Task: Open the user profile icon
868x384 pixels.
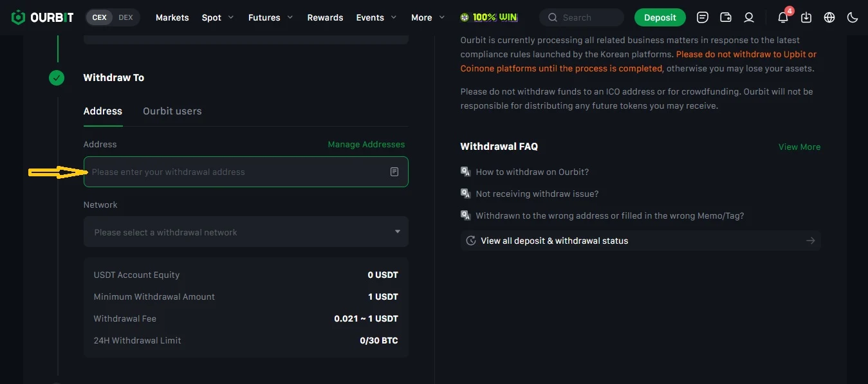Action: [749, 17]
